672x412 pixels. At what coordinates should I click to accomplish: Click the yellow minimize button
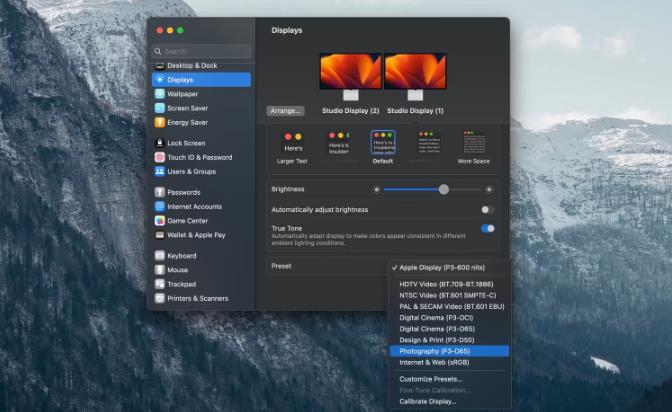[x=170, y=30]
